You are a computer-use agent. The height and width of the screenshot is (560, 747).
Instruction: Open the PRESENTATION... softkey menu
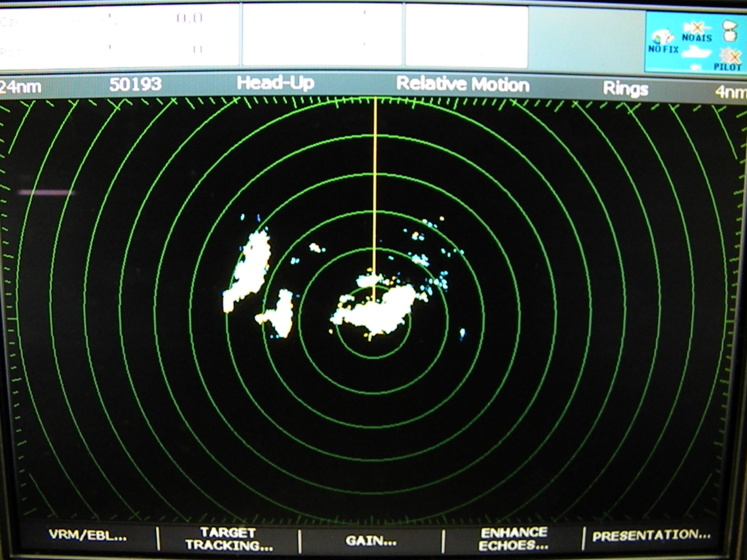[651, 536]
